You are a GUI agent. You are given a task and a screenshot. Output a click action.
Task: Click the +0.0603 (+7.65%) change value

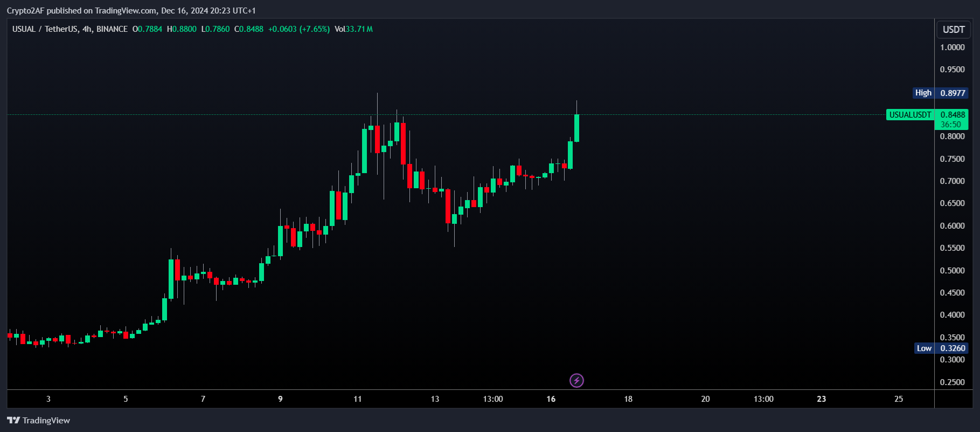tap(299, 29)
